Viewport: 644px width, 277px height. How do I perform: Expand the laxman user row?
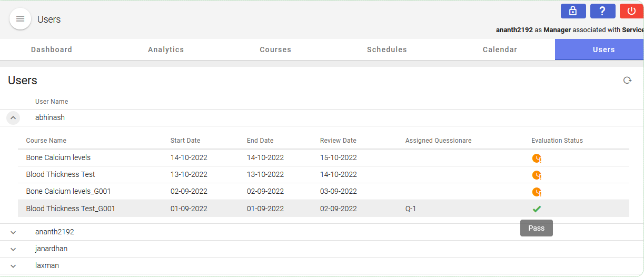13,266
